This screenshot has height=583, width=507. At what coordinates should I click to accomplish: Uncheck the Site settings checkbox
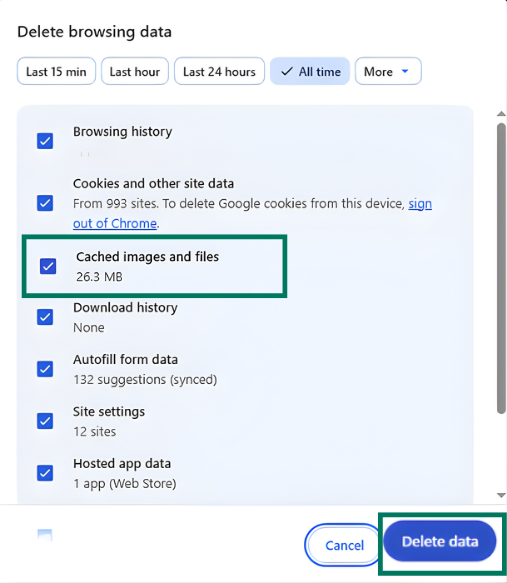(45, 421)
